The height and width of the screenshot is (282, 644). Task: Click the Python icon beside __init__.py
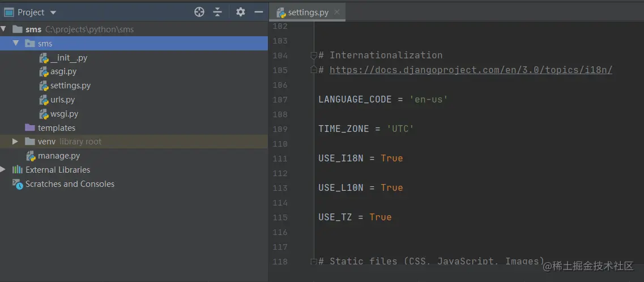pos(44,58)
